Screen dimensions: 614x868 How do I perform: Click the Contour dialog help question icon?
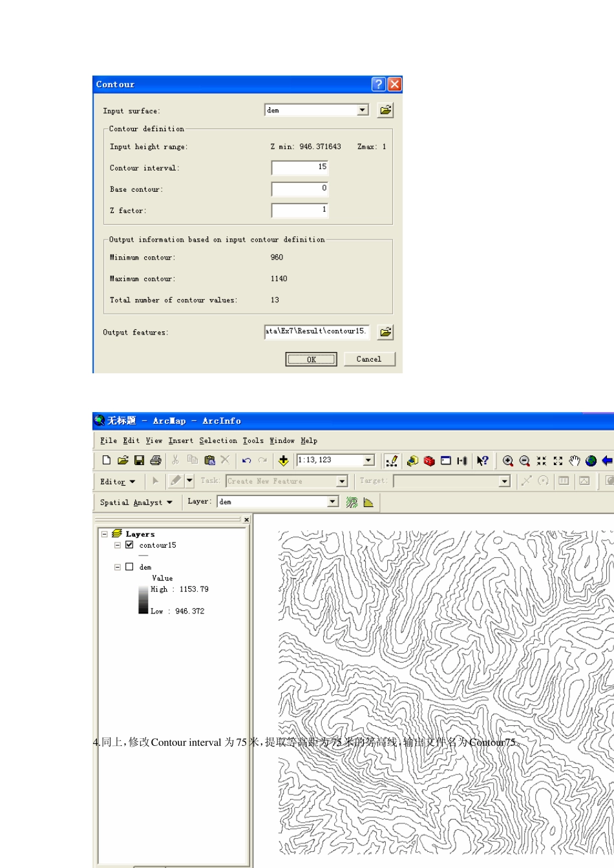[x=379, y=84]
